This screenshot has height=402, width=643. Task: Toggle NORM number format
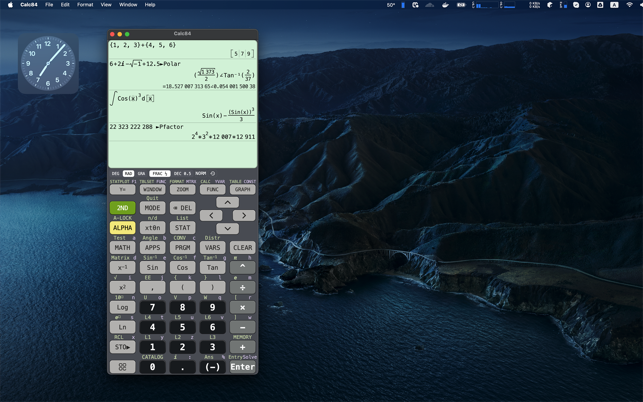201,174
